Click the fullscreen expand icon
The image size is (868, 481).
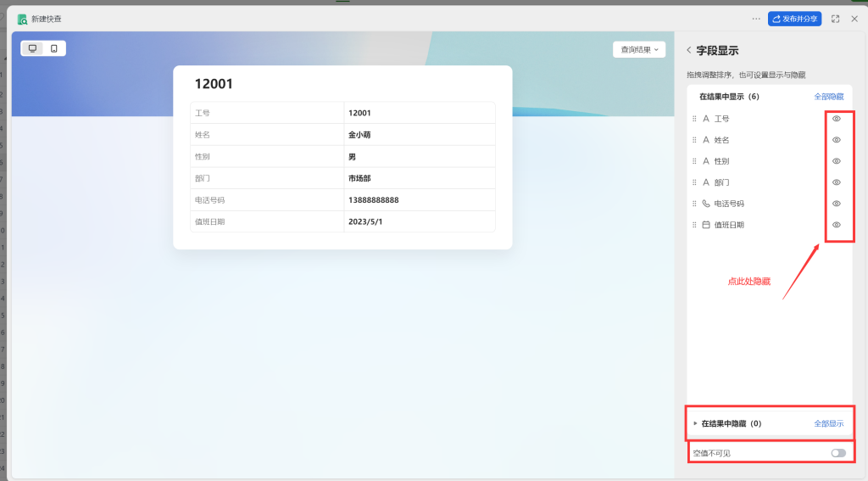point(836,19)
